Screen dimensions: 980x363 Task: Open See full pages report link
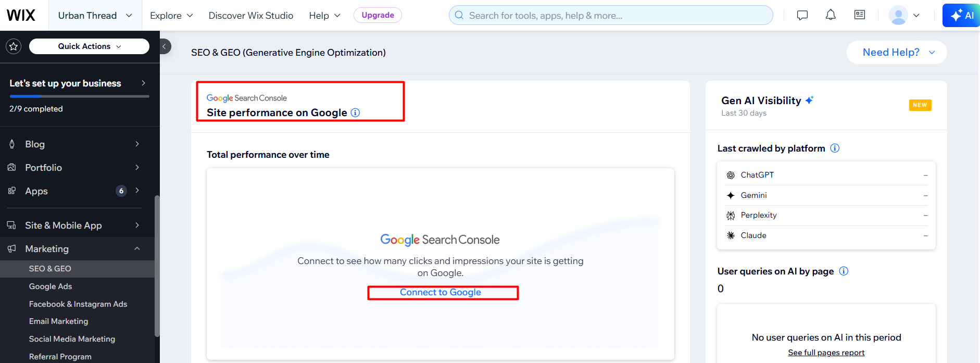[x=826, y=353]
